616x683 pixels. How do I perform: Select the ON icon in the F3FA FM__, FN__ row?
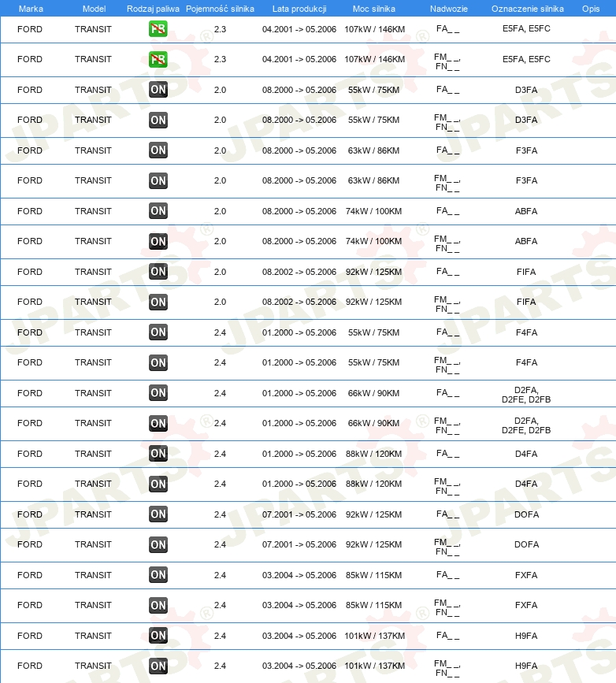[x=158, y=180]
